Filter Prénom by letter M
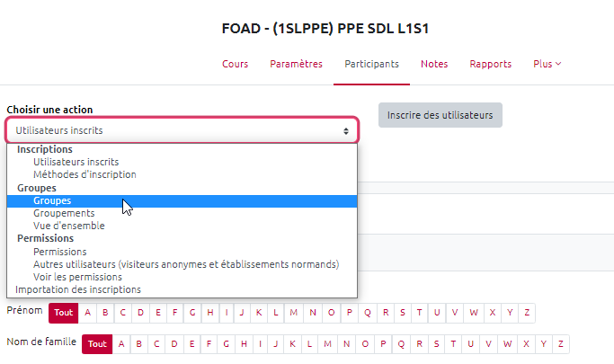 click(296, 313)
